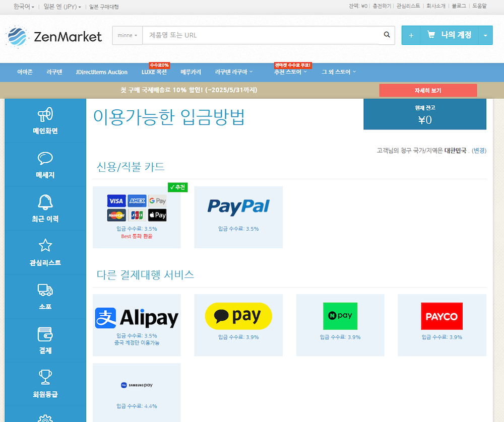Open the LUXE 옥션 tab

click(154, 72)
